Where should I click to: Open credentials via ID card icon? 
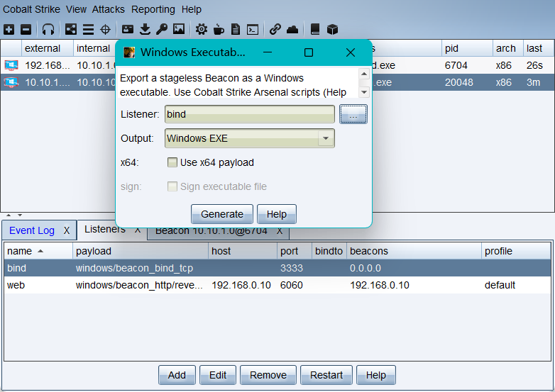128,29
